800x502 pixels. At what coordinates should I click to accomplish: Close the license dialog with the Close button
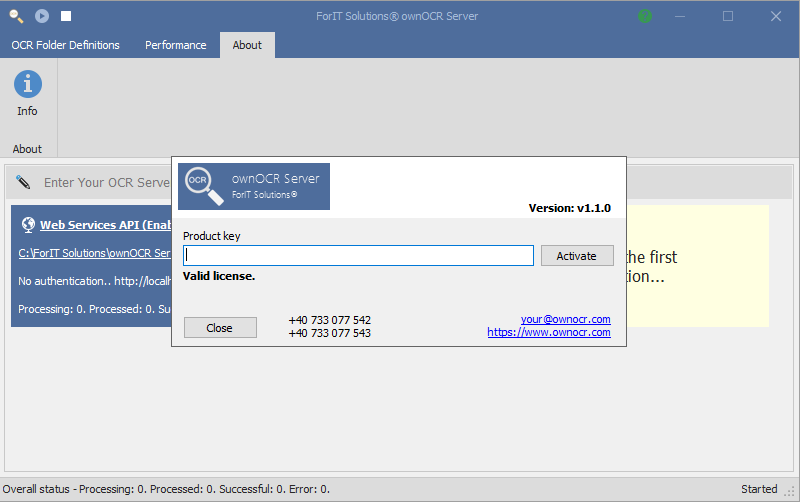click(x=220, y=328)
